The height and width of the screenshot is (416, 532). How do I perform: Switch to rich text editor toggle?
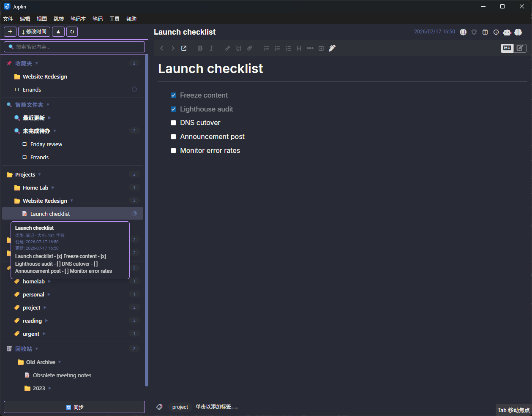[520, 48]
